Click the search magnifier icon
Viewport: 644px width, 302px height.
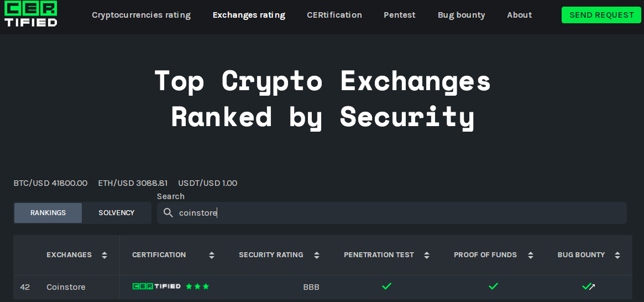click(x=168, y=212)
